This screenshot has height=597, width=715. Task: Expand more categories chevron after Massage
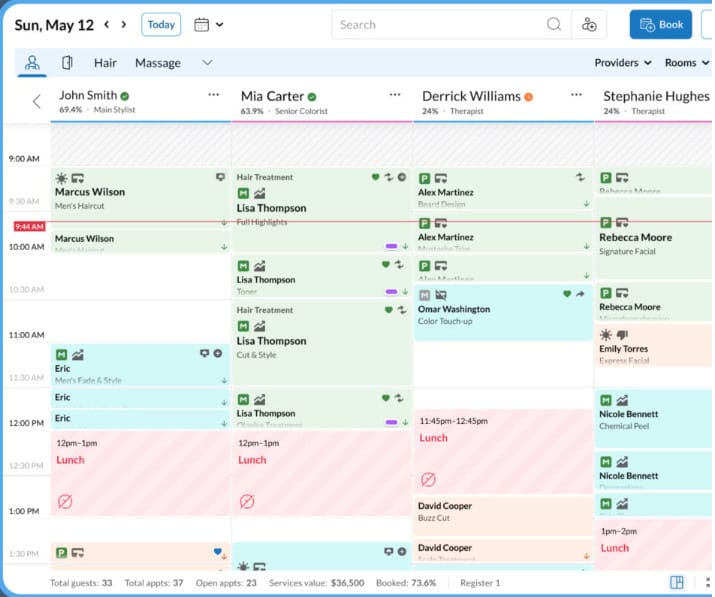pos(207,63)
